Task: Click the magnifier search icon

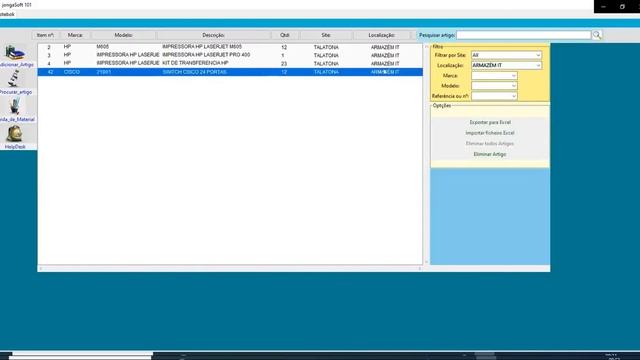Action: (x=597, y=35)
